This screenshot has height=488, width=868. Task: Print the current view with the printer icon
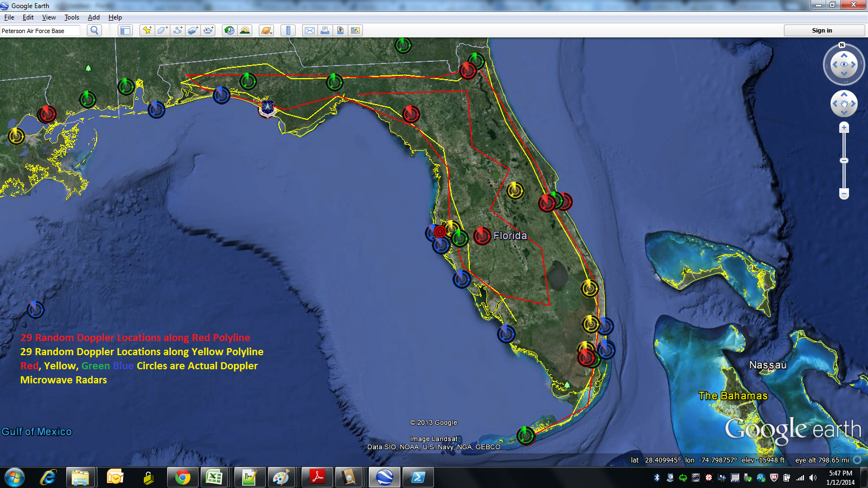pos(325,30)
